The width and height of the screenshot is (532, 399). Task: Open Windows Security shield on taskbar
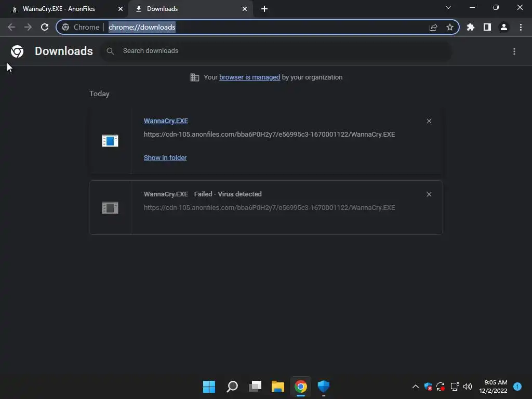coord(323,387)
